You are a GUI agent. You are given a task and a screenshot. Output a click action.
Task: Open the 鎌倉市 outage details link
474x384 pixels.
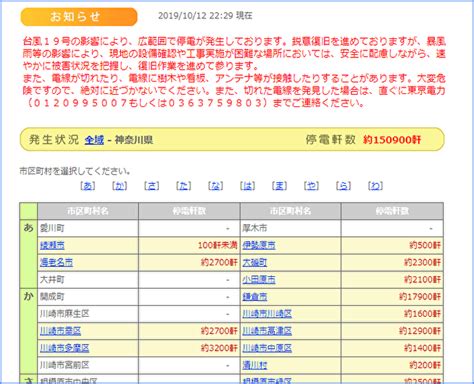click(x=255, y=297)
